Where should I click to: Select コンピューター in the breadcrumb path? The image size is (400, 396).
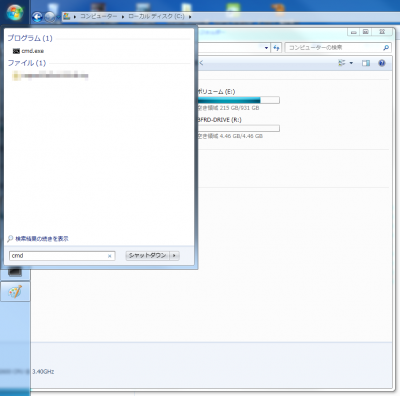[x=98, y=16]
